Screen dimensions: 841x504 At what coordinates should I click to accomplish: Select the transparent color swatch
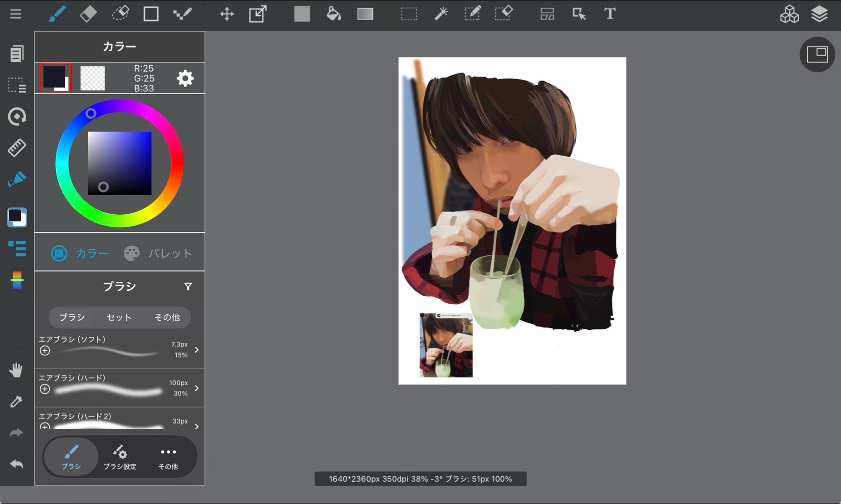(92, 78)
